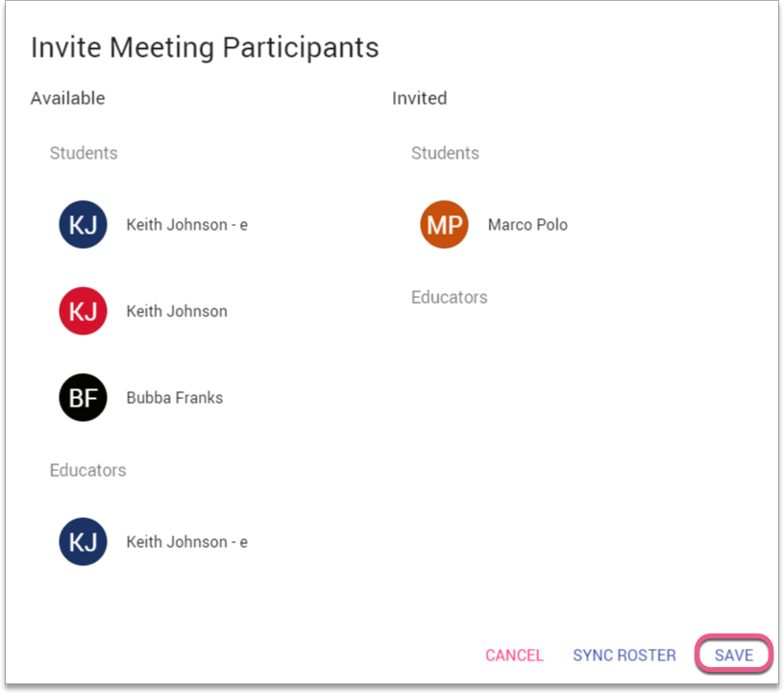Select Bubba Franks name in the Available list
Screen dimensions: 784x694
(x=175, y=397)
